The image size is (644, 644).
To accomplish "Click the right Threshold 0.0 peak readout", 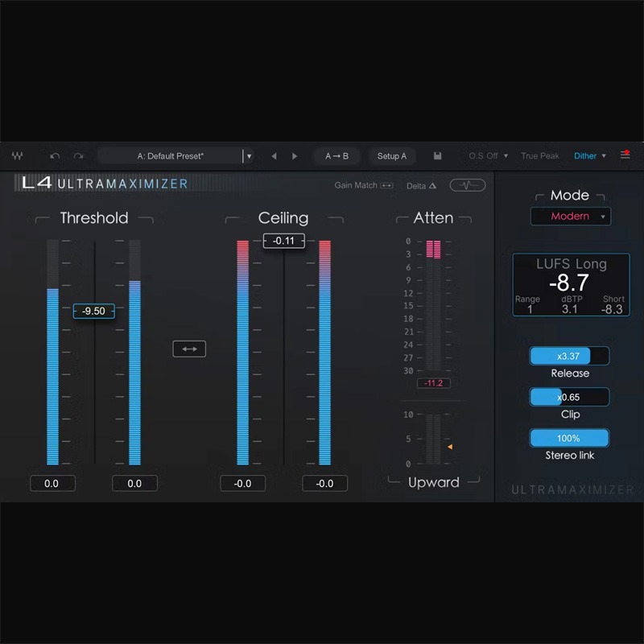I will tap(134, 484).
